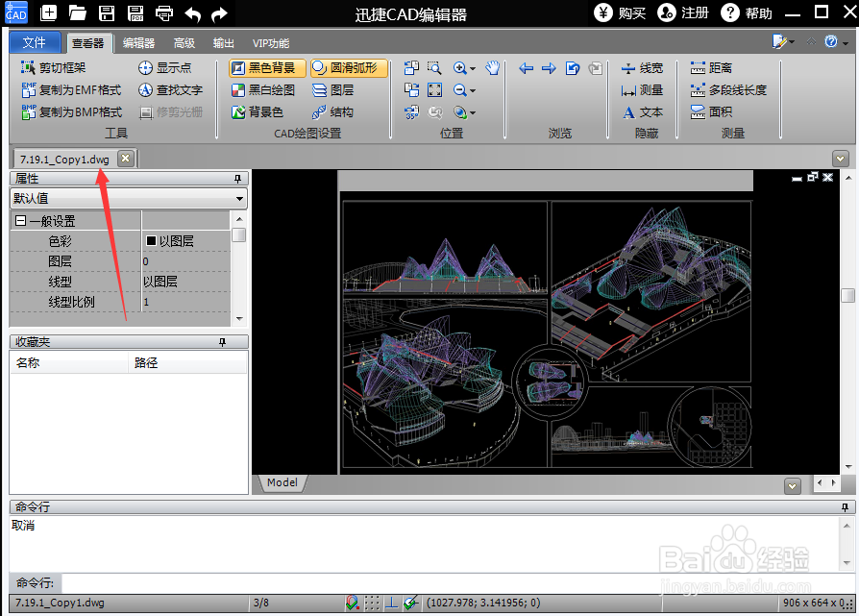Screen dimensions: 859x616
Task: Open the 文件 menu
Action: (35, 42)
